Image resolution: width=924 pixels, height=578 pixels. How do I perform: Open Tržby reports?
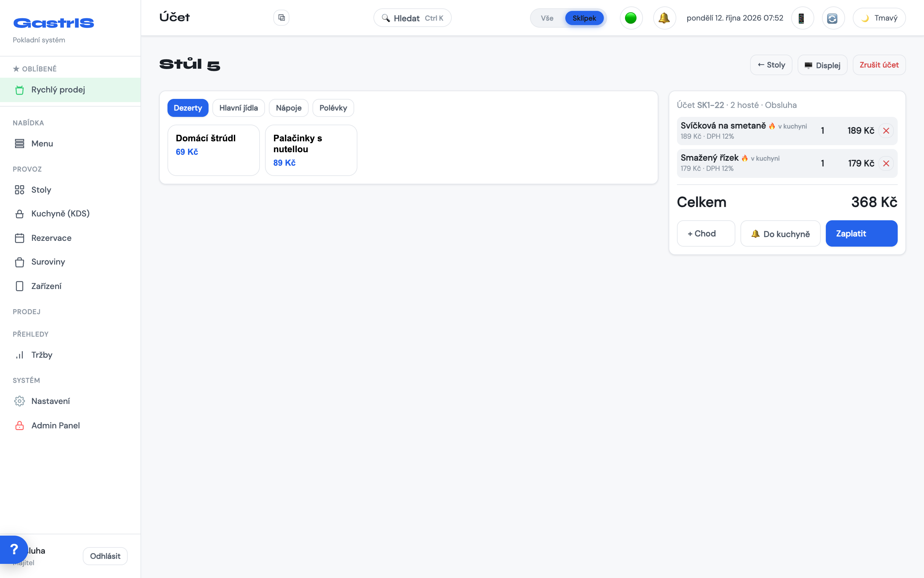click(70, 355)
